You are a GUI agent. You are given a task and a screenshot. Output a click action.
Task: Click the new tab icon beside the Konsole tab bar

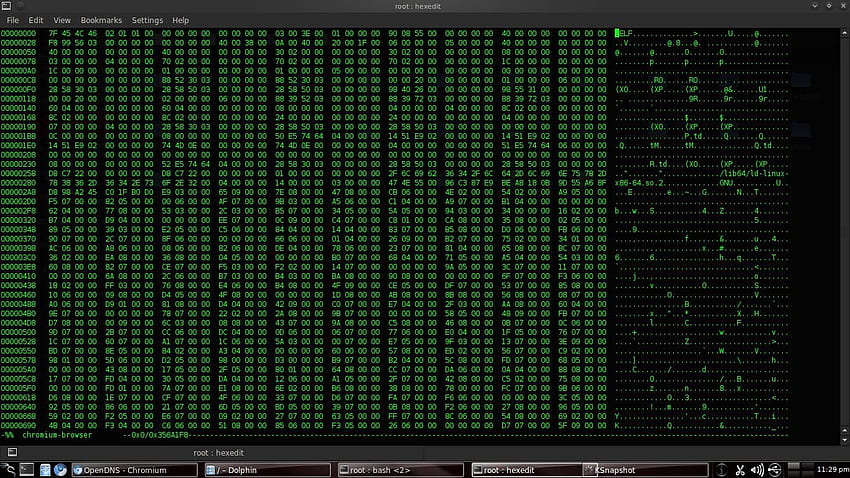click(12, 452)
